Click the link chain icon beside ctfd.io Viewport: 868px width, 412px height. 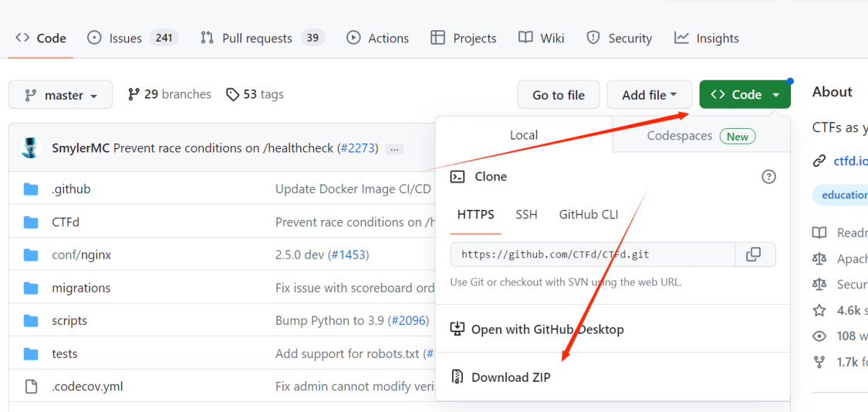[x=819, y=161]
